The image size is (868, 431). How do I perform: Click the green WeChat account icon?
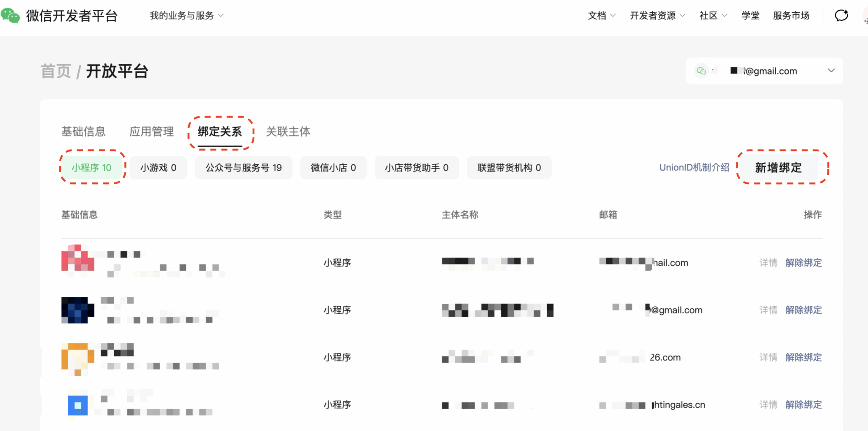pos(701,71)
